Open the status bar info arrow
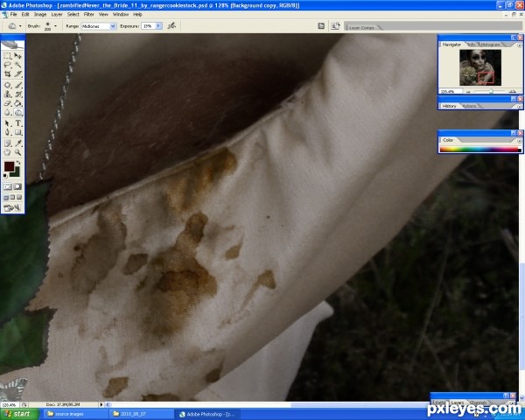 (101, 404)
